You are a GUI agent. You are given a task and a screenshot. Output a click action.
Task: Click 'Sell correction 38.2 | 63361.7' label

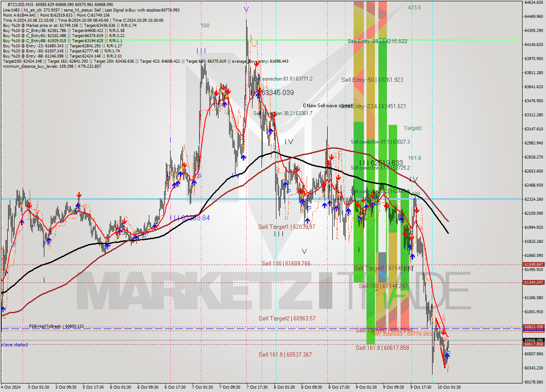pos(283,113)
